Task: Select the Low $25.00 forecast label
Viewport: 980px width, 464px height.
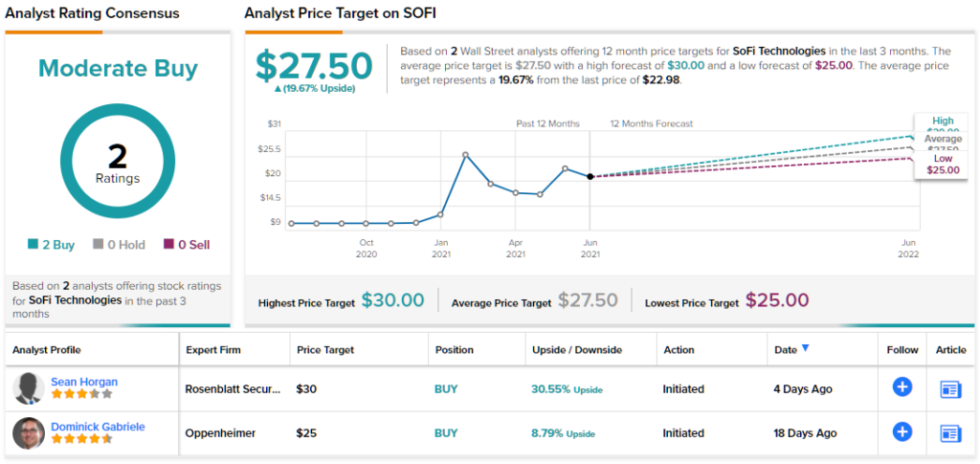Action: (943, 164)
